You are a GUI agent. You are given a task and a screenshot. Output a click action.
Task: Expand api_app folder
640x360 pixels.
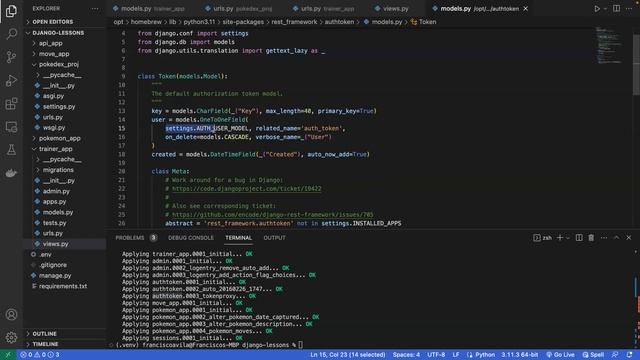(x=51, y=43)
